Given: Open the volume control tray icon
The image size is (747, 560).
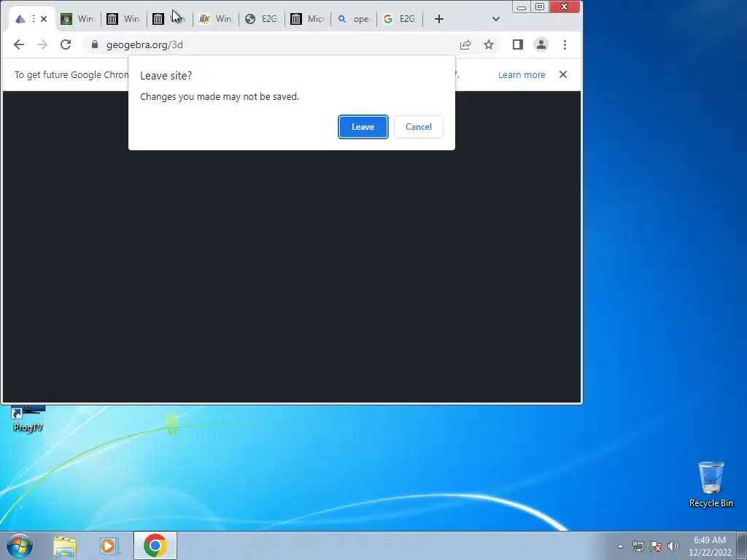Looking at the screenshot, I should [x=673, y=546].
